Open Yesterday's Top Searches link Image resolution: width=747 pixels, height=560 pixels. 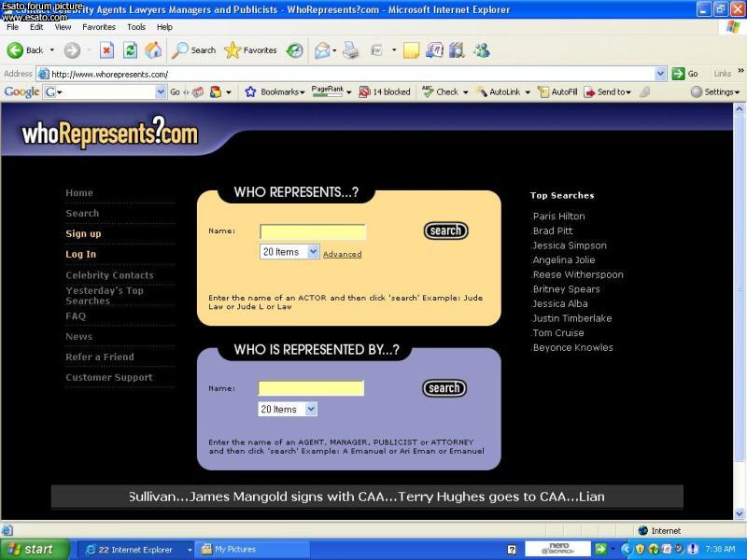click(x=105, y=296)
